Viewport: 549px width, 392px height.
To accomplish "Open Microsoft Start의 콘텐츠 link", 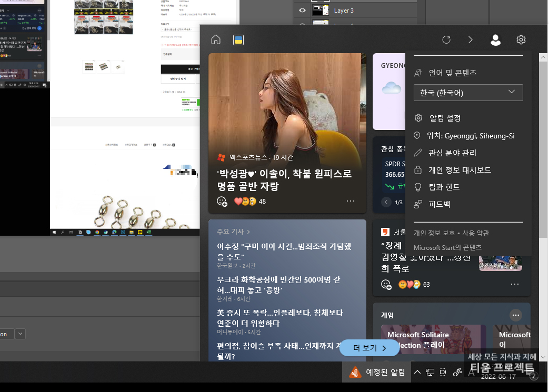I will point(447,247).
